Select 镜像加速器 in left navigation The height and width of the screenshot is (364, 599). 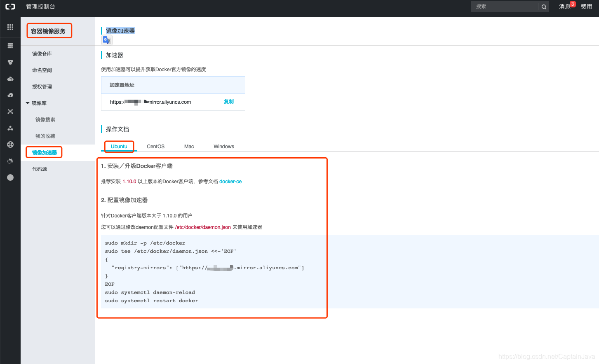pyautogui.click(x=45, y=153)
